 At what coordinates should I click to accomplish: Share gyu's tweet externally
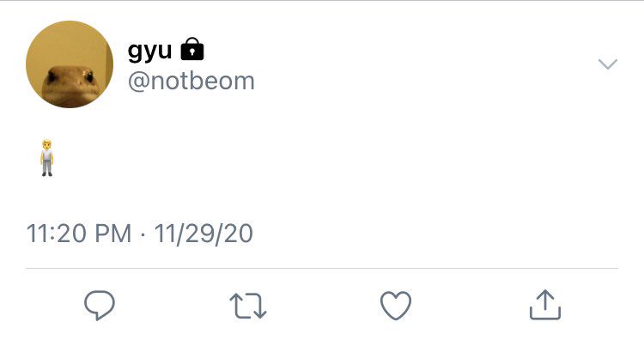[545, 305]
